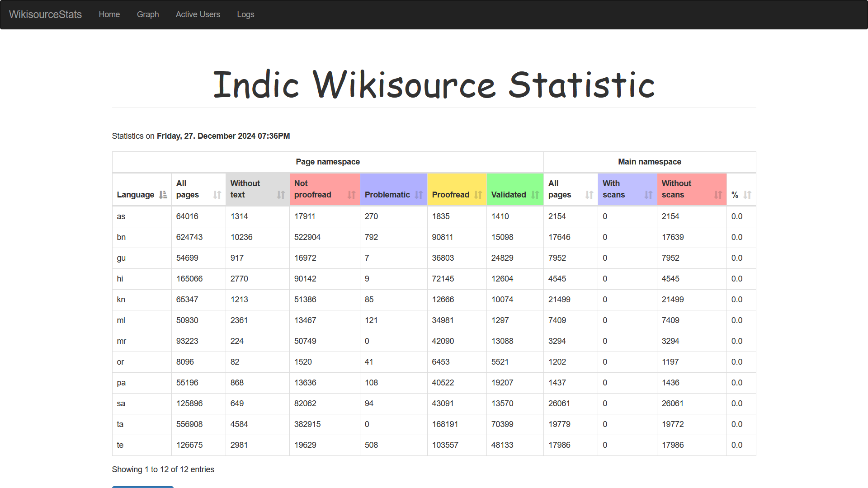Open the Graph menu item
The width and height of the screenshot is (868, 488).
pos(148,14)
